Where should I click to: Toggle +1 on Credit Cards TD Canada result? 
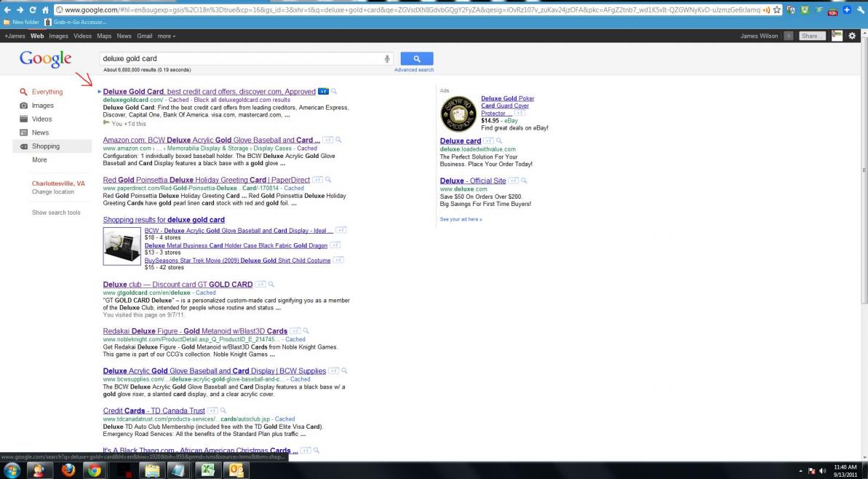[212, 411]
